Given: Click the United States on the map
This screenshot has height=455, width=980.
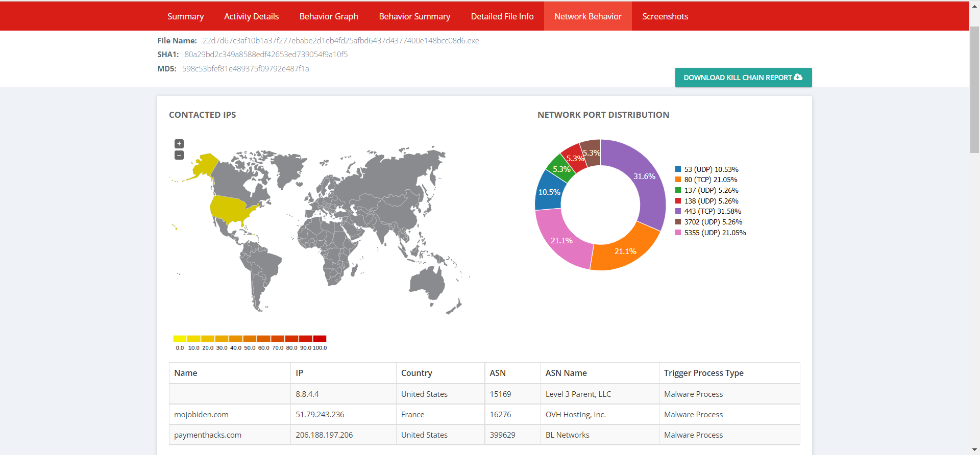Looking at the screenshot, I should coord(231,209).
